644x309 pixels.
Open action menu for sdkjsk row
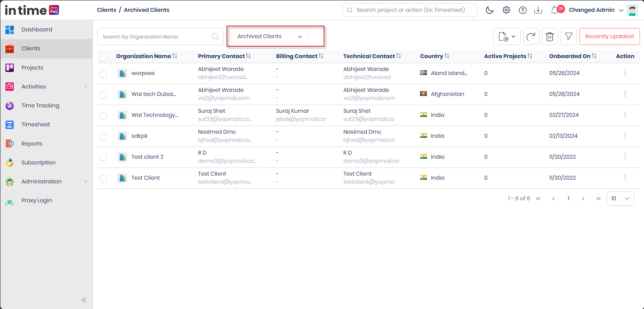[625, 136]
